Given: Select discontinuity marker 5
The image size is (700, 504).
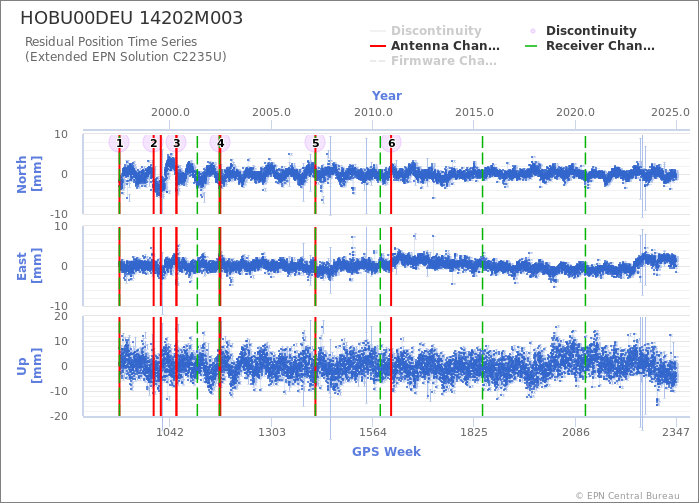Looking at the screenshot, I should [315, 143].
